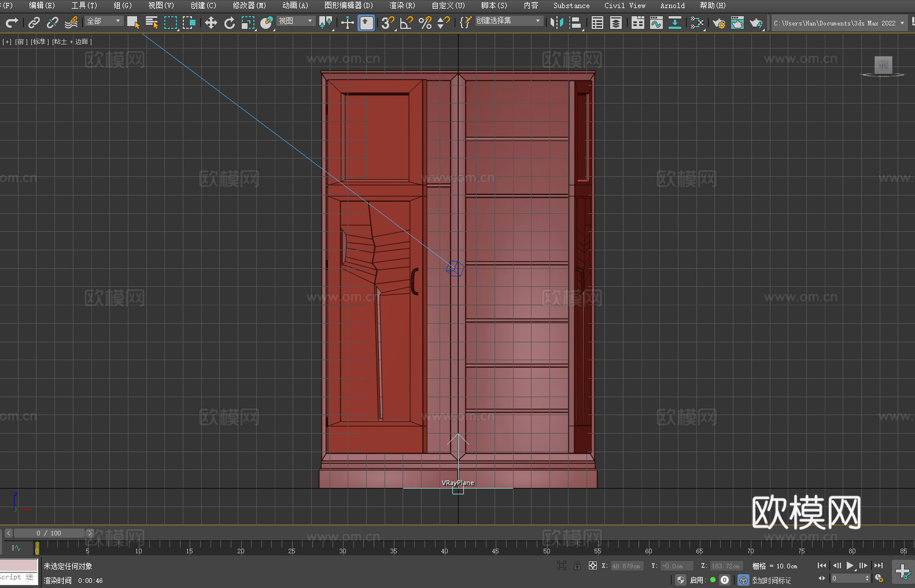Viewport: 915px width, 588px height.
Task: Activate the Select and Rotate tool
Action: tap(230, 23)
